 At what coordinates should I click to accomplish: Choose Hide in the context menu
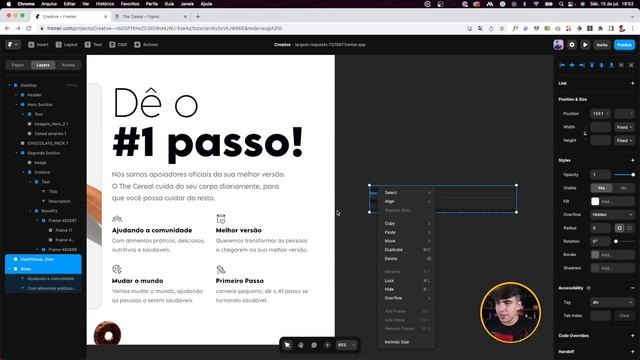tap(407, 289)
